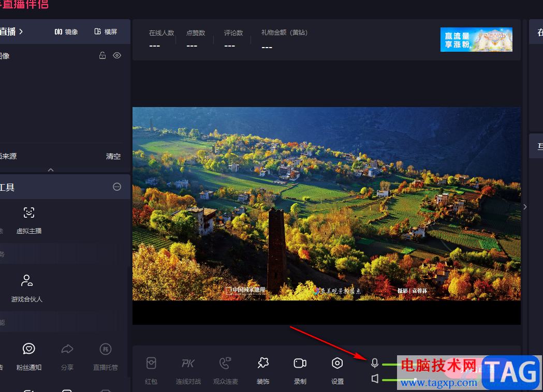
Task: Open the 装饰 decoration tool
Action: (x=263, y=371)
